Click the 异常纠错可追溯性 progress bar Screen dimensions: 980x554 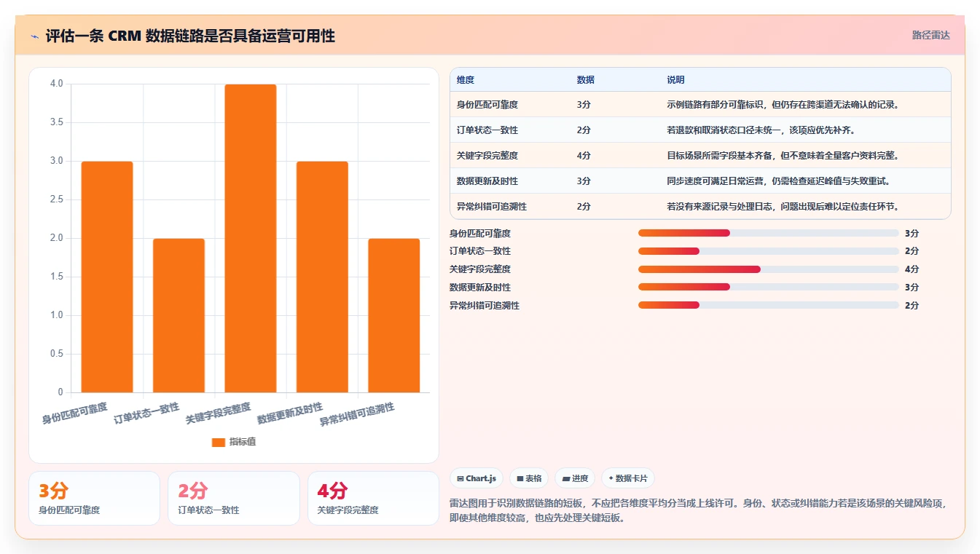pos(768,305)
